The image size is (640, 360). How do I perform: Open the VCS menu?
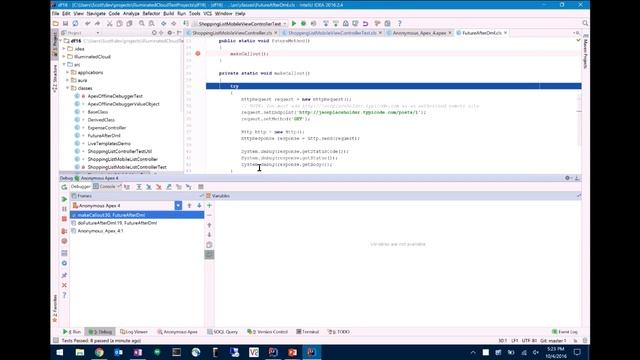point(208,13)
